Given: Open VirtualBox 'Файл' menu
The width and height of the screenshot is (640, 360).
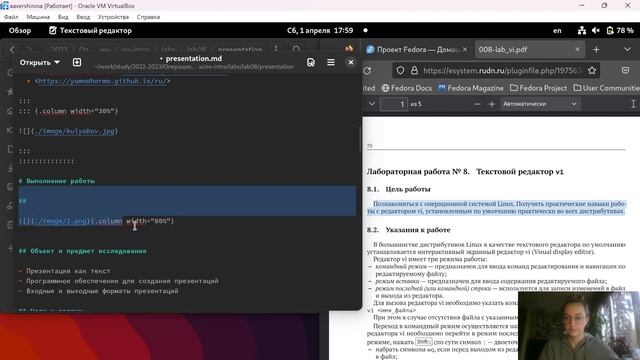Looking at the screenshot, I should (x=11, y=17).
